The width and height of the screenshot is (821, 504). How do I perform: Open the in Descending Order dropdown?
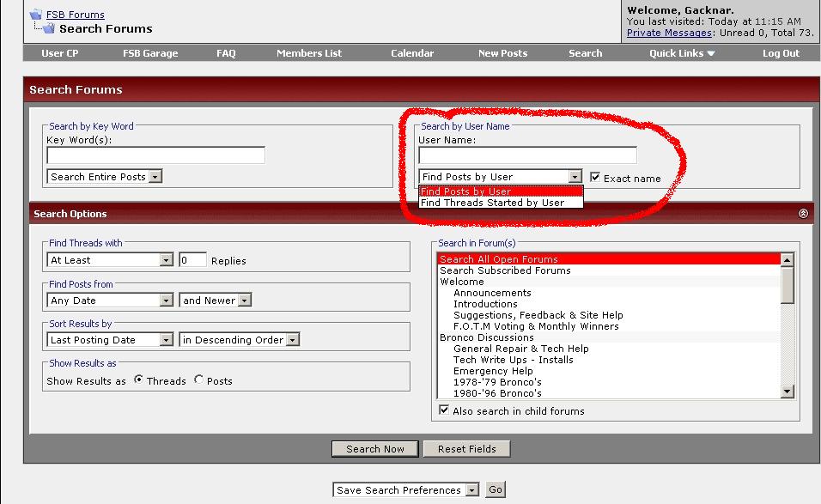240,339
